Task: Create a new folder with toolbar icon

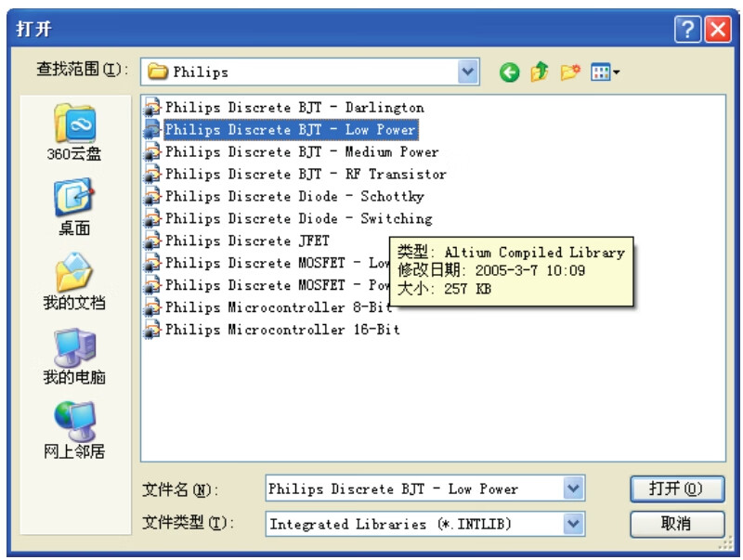Action: [570, 72]
